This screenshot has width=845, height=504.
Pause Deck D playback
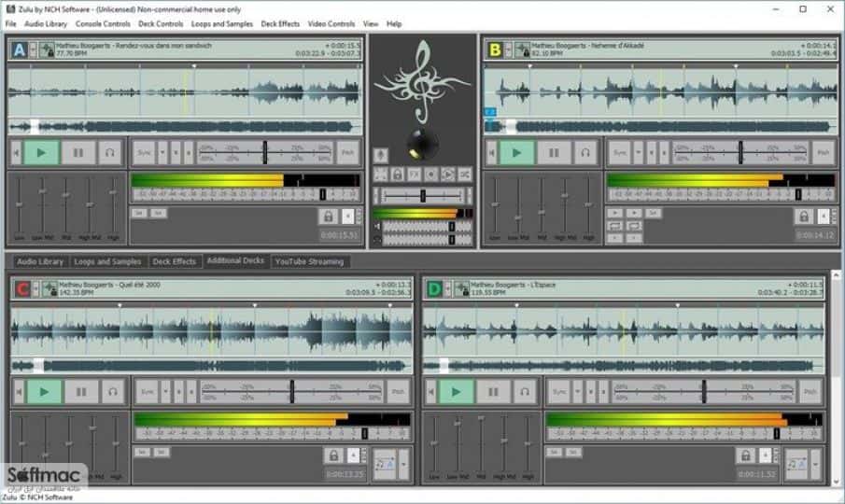click(x=493, y=392)
